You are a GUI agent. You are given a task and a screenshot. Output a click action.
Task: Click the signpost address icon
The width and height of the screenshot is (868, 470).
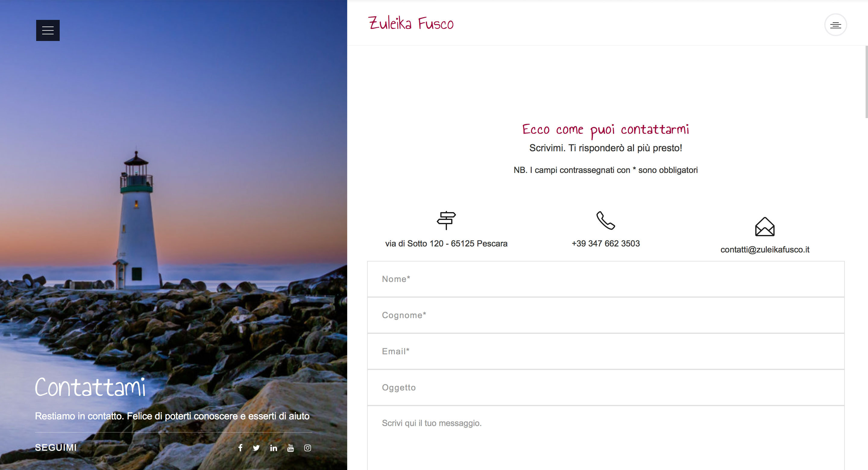click(x=446, y=220)
